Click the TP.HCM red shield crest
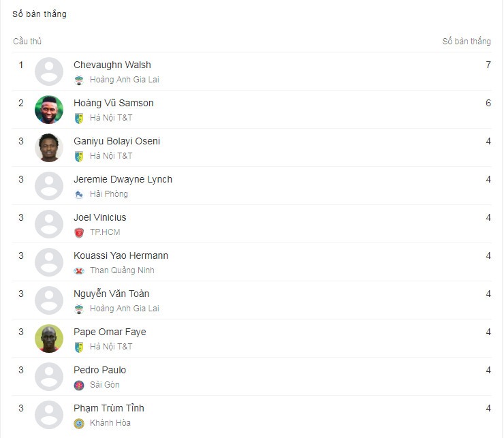The width and height of the screenshot is (504, 438). 79,232
